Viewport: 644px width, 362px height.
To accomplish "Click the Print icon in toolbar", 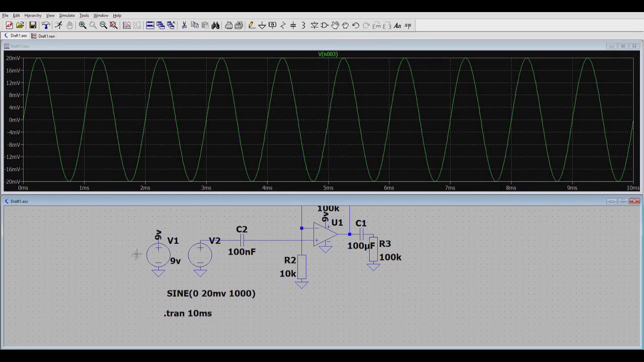I will 229,25.
